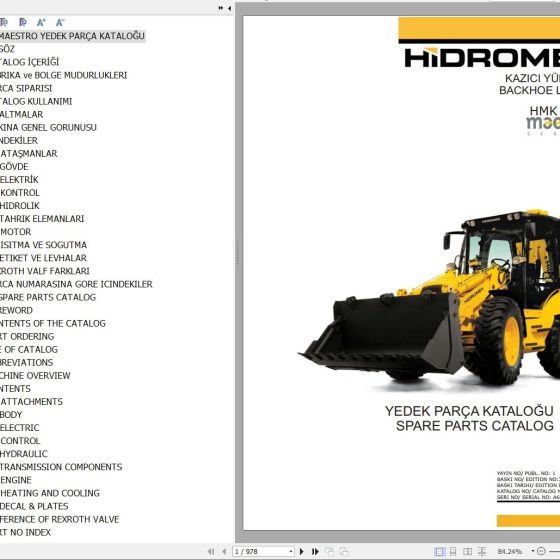560x560 pixels.
Task: Open the zoom percentage dropdown
Action: 532,551
